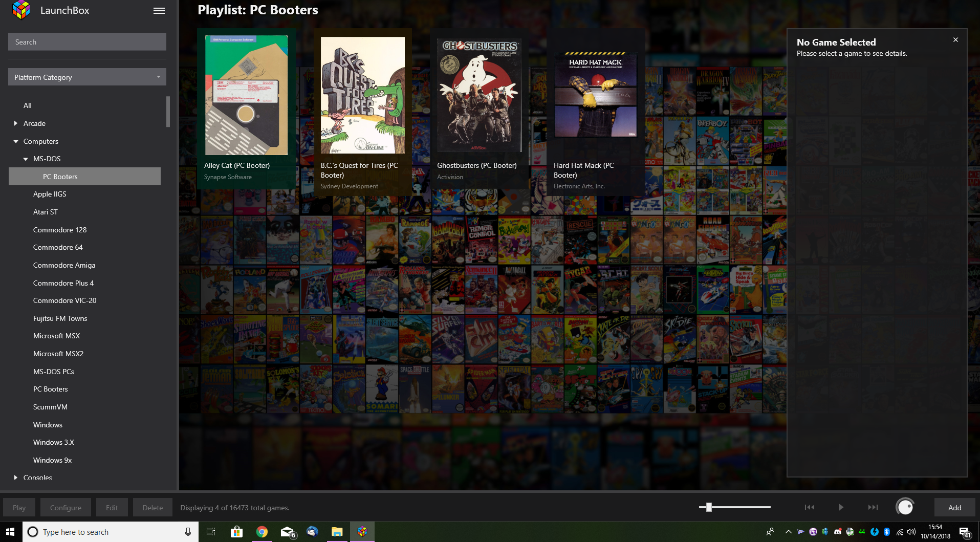Select Commodore VIC-20 platform
This screenshot has width=980, height=542.
coord(65,300)
